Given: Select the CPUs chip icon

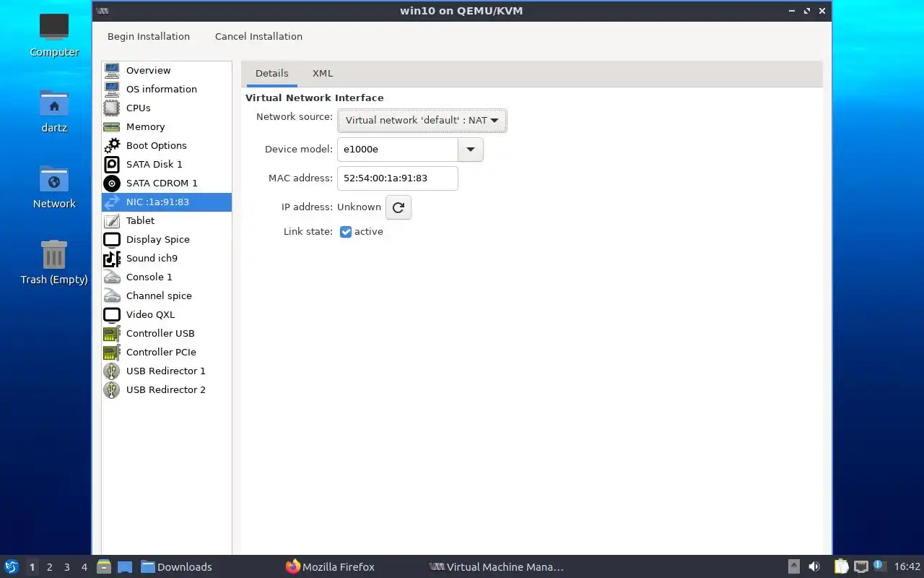Looking at the screenshot, I should click(x=112, y=108).
